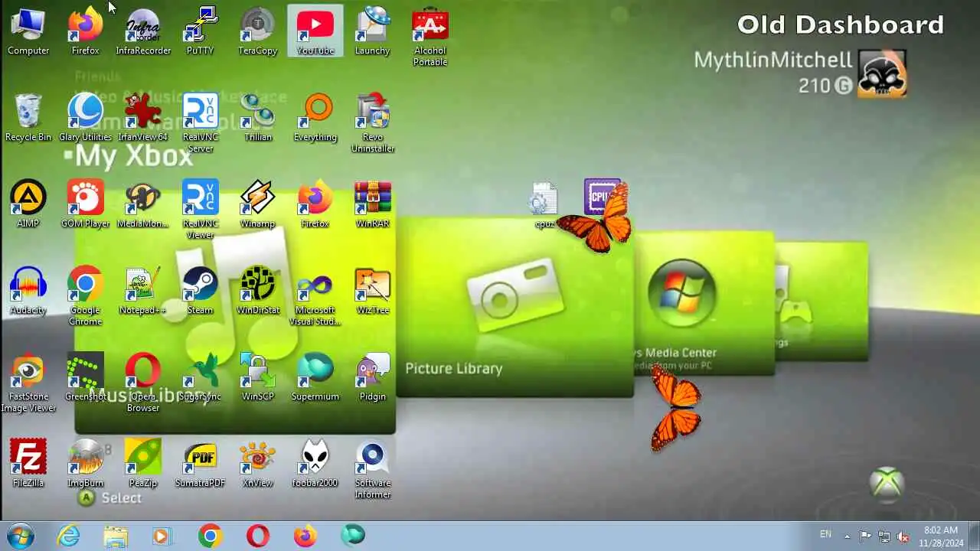Open the AIMP player shortcut

pos(28,204)
